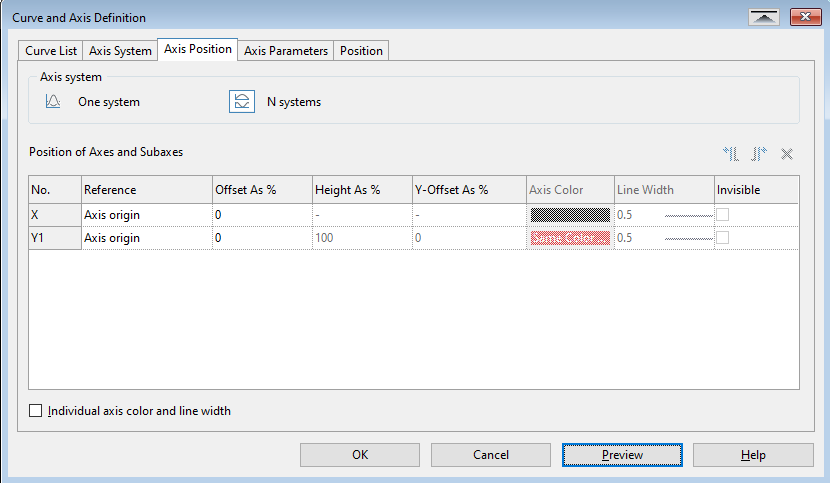
Task: Collapse dialog with title bar roll-up button
Action: click(x=764, y=17)
